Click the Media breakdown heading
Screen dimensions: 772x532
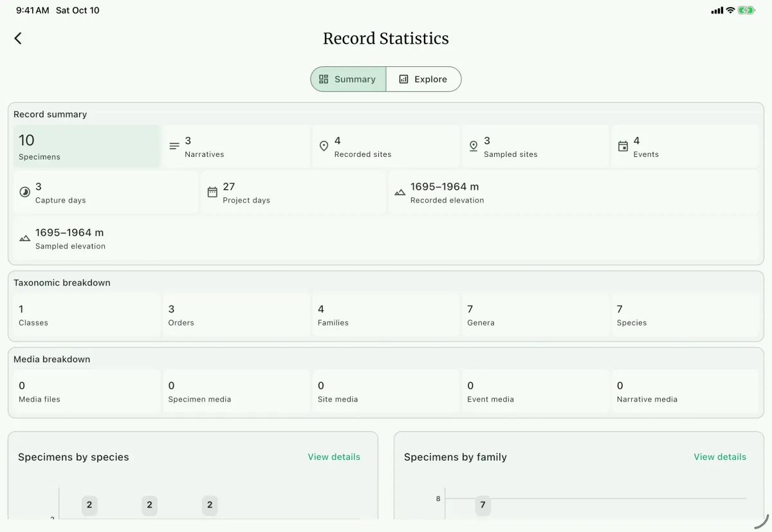click(52, 359)
